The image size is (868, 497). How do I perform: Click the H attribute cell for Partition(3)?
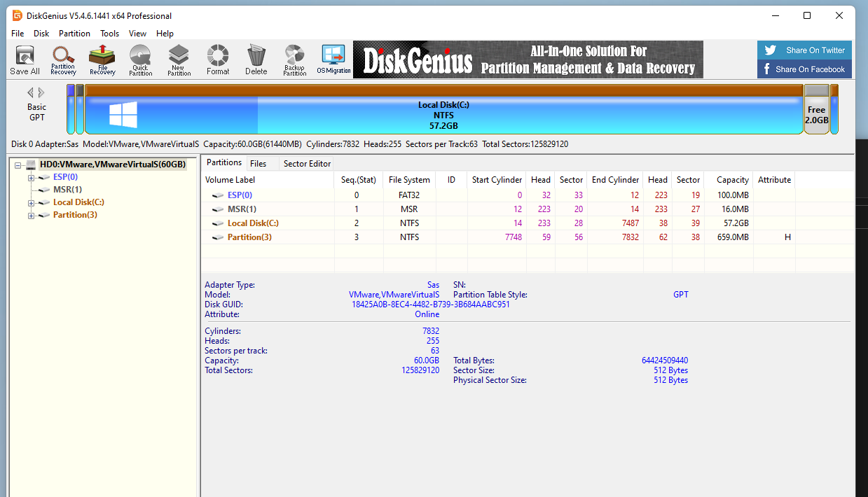[x=774, y=237]
